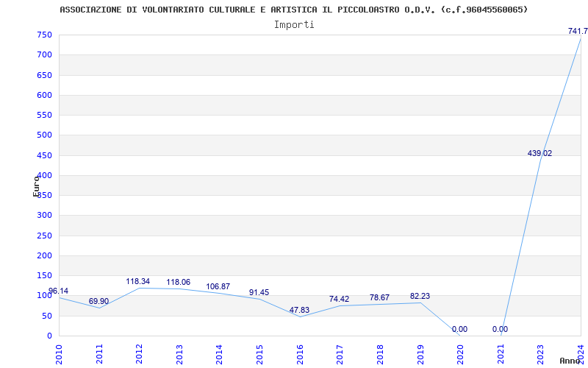Click the 106.87 data label
588x368 pixels.
click(x=218, y=286)
